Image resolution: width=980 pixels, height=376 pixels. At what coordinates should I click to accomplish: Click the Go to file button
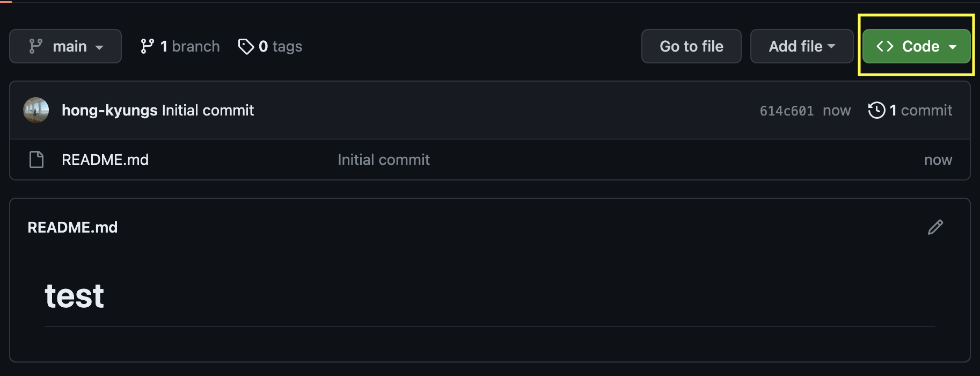tap(691, 46)
